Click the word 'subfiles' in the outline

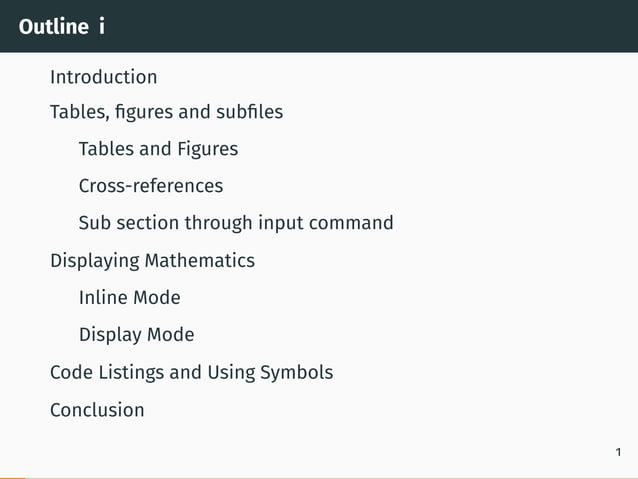coord(250,112)
